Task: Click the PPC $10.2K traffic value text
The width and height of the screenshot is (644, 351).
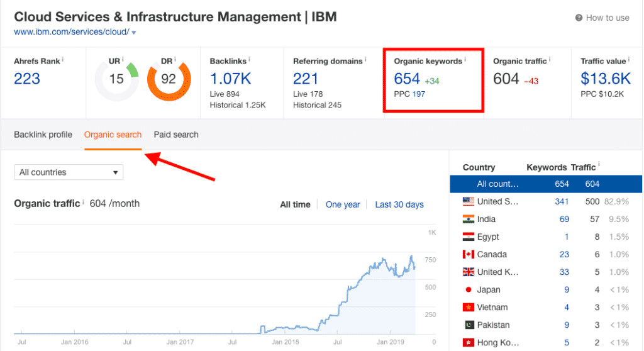Action: pos(602,94)
